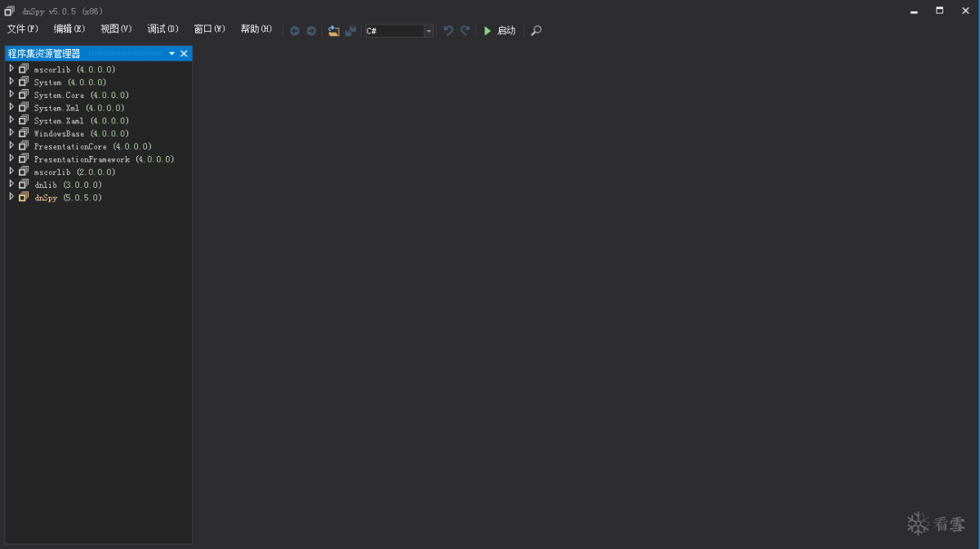The height and width of the screenshot is (549, 980).
Task: Expand the PresentationFramework node
Action: click(11, 158)
